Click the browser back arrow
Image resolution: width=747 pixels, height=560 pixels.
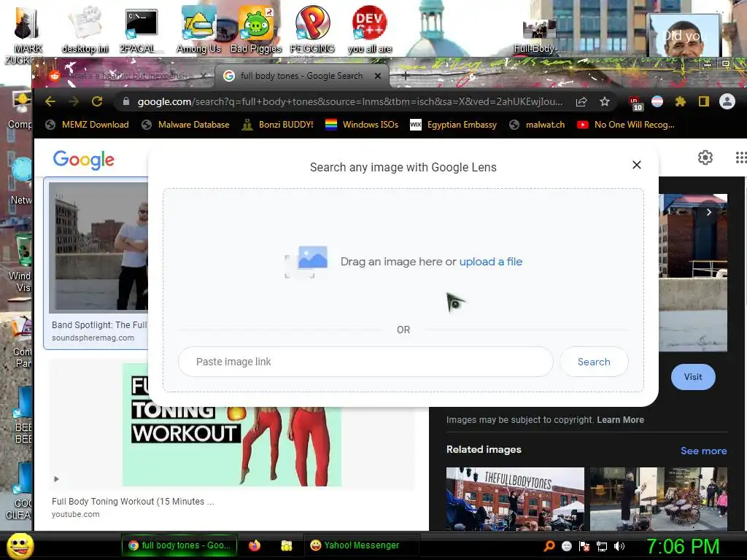coord(50,101)
